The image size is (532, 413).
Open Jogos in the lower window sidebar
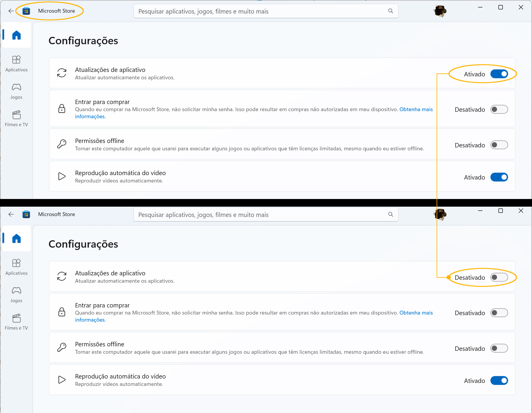point(17,294)
